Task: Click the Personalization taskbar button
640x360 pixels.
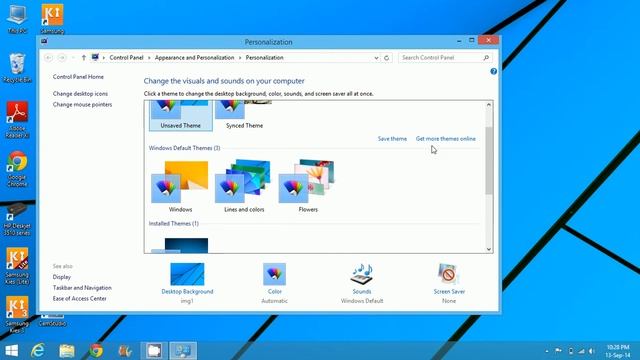Action: 183,351
